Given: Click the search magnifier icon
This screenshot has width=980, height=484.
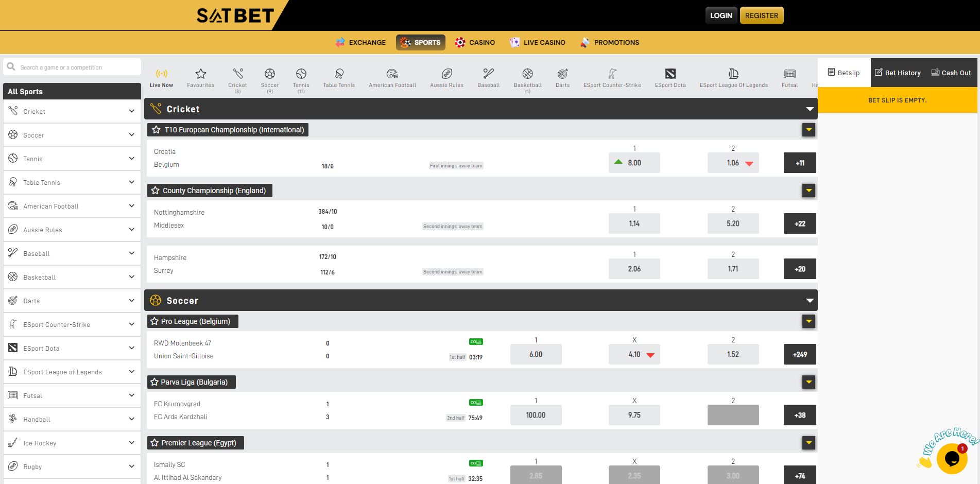Looking at the screenshot, I should click(11, 66).
